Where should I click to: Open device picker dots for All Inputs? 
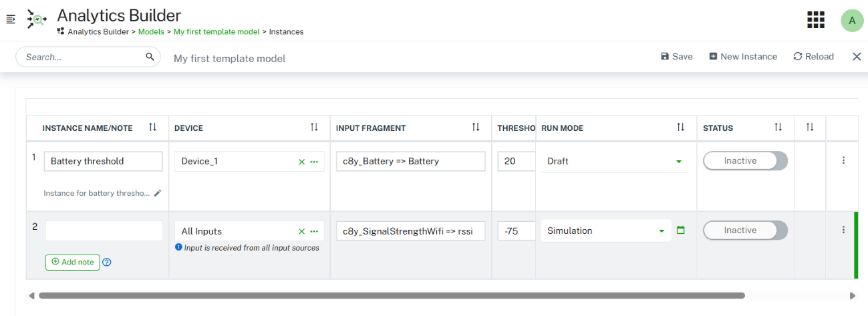[x=314, y=231]
